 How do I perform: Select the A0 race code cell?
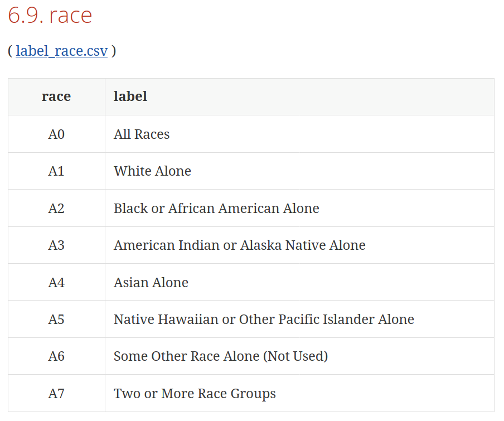pos(56,134)
